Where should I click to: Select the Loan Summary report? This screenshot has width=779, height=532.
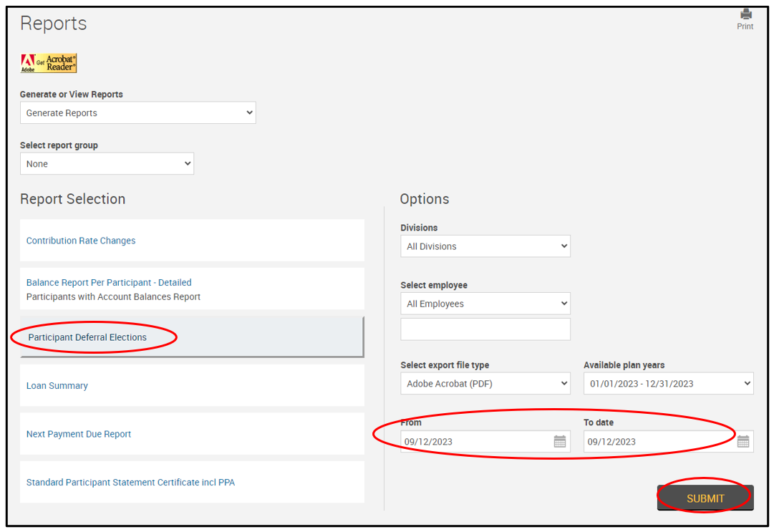coord(57,386)
